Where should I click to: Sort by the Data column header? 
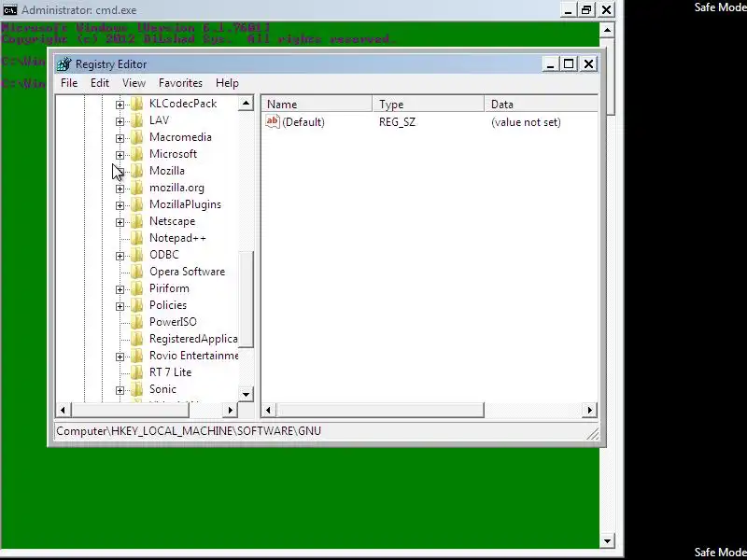click(542, 105)
